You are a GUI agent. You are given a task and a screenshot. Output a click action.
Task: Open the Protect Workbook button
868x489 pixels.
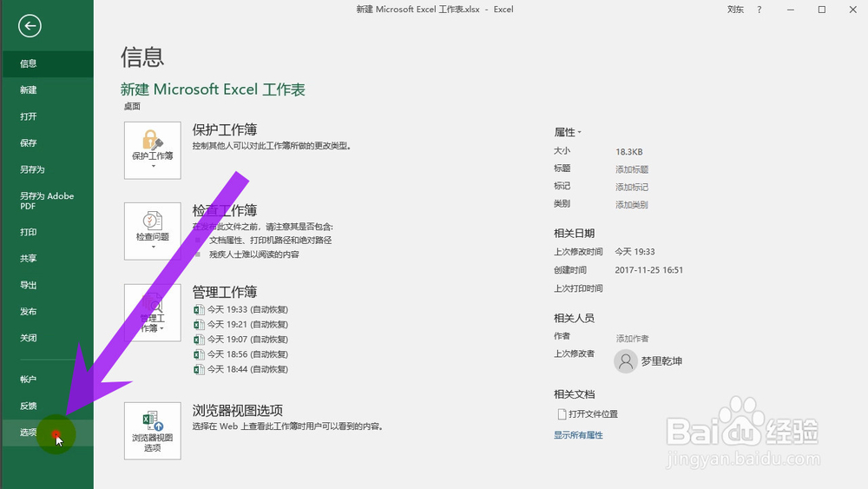[x=152, y=150]
